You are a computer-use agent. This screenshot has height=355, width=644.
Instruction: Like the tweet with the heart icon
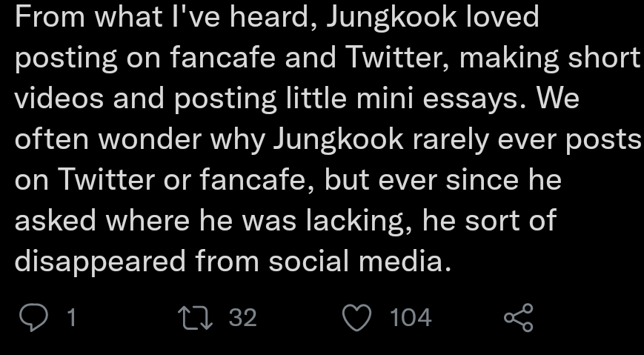(x=356, y=317)
